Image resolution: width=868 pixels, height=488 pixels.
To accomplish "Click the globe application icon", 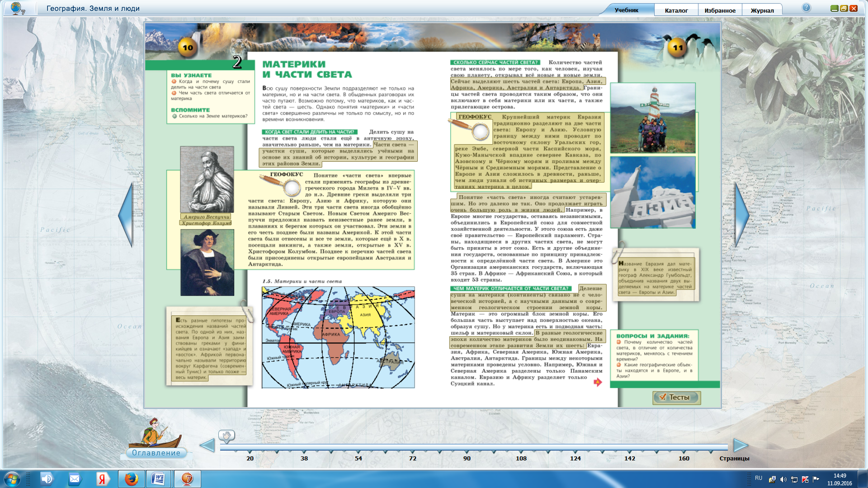I will pos(17,8).
